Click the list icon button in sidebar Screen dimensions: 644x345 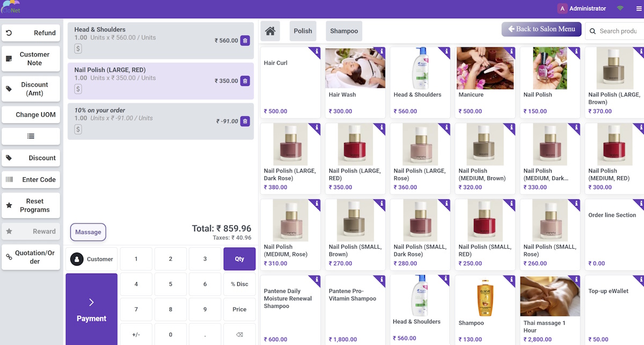31,136
